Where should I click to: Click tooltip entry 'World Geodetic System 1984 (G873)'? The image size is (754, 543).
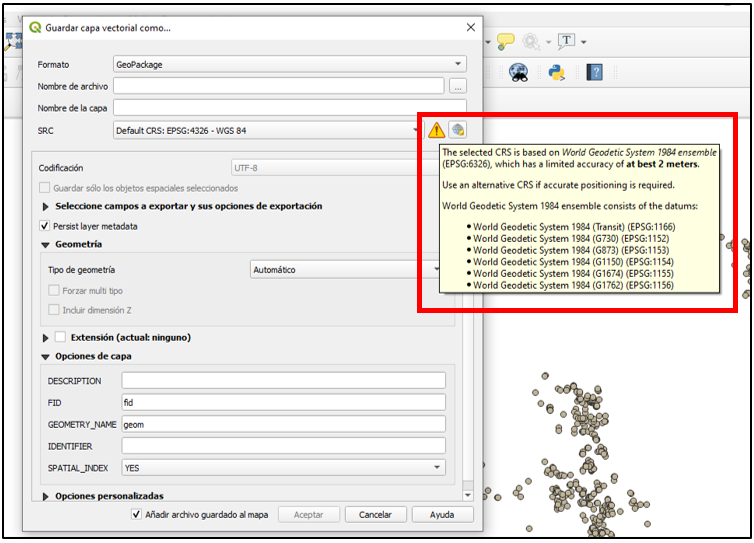[x=546, y=250]
